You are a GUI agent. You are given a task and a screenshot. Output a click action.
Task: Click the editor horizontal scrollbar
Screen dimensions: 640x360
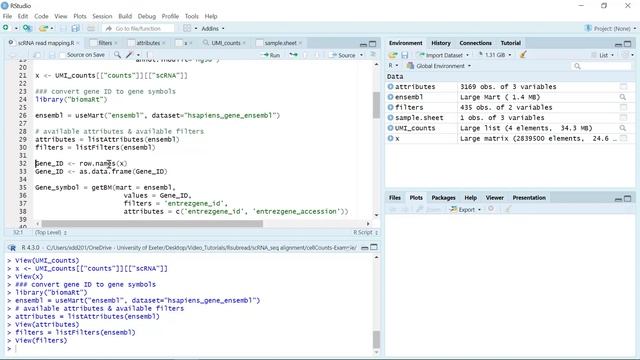tap(152, 224)
